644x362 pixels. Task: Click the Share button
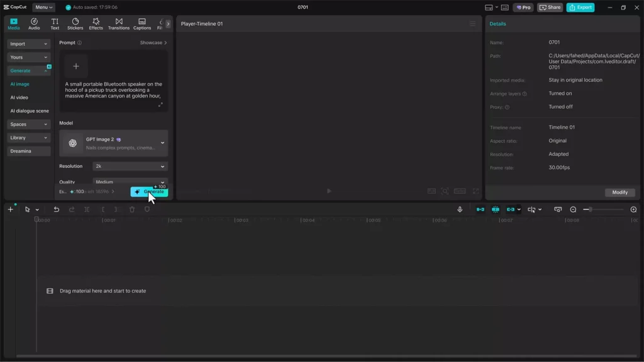pos(550,8)
